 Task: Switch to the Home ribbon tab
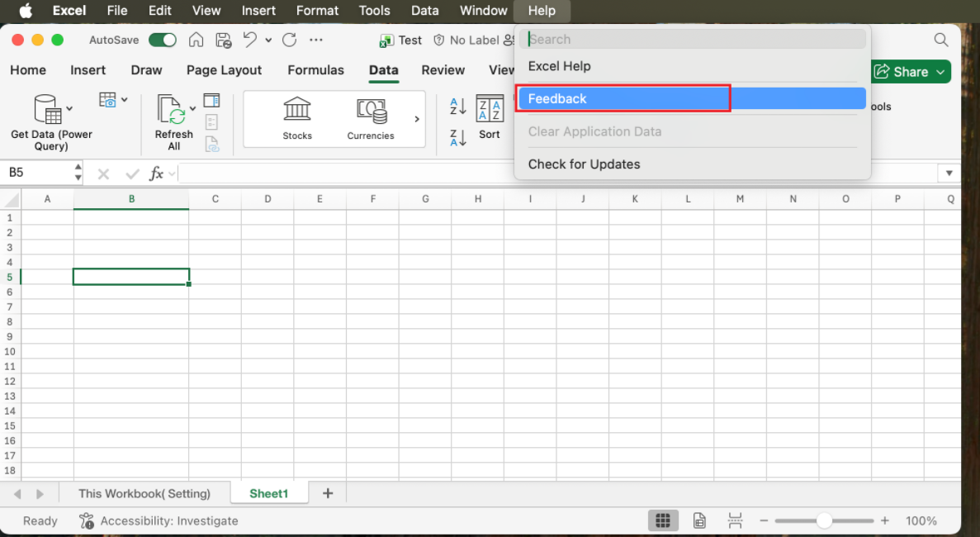tap(28, 70)
